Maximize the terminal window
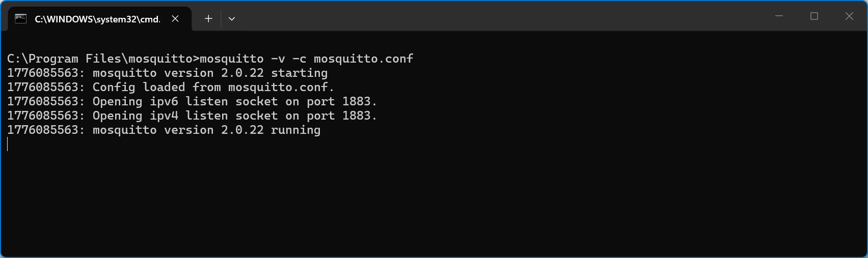 (x=814, y=16)
